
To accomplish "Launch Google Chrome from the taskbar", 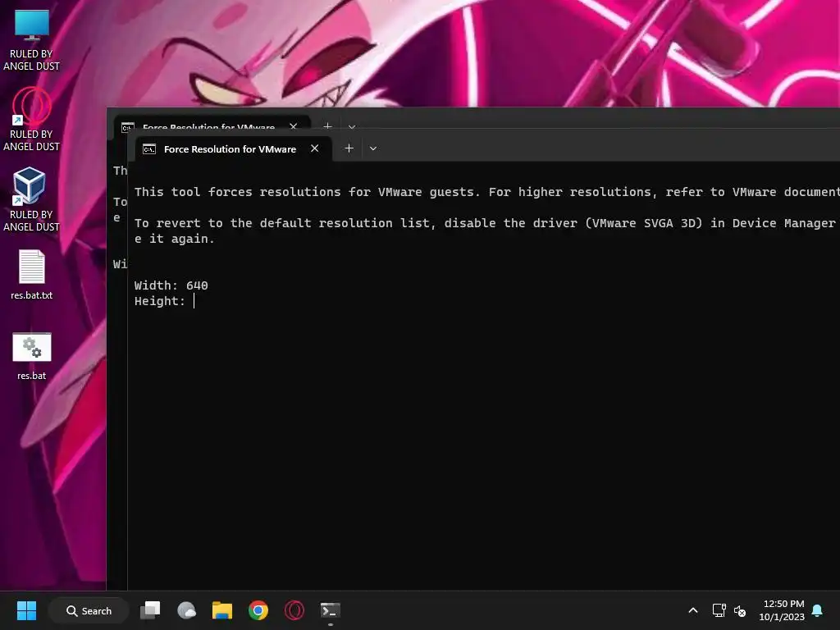I will [x=258, y=610].
